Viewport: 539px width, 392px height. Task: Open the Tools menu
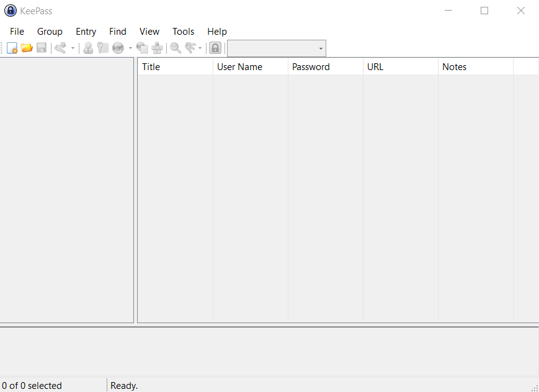pyautogui.click(x=183, y=31)
